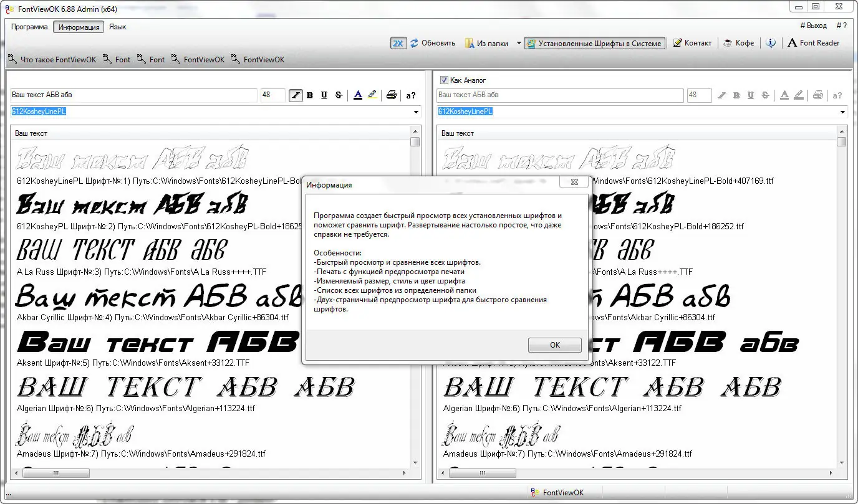Click the a? character map icon

411,95
